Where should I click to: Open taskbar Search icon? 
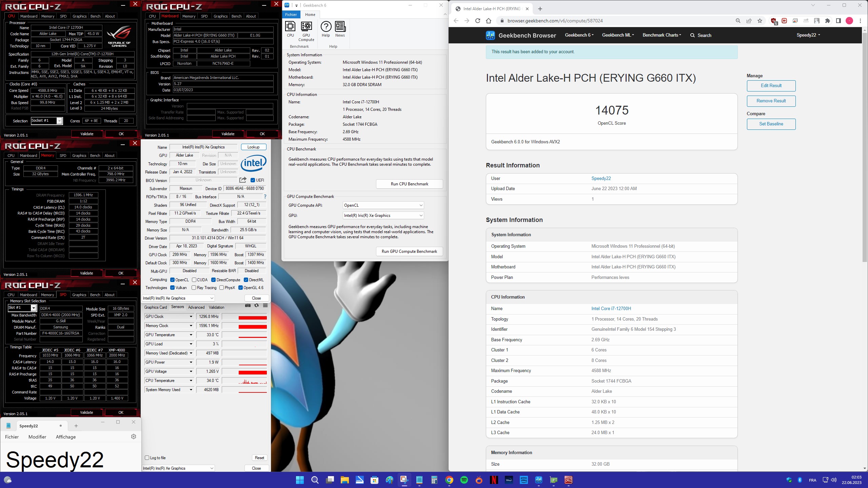point(315,480)
